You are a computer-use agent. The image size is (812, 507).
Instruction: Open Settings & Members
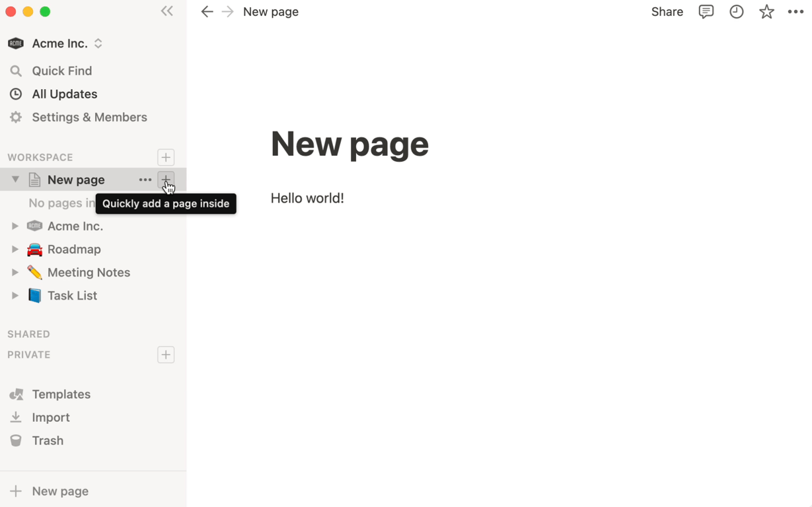pyautogui.click(x=89, y=118)
